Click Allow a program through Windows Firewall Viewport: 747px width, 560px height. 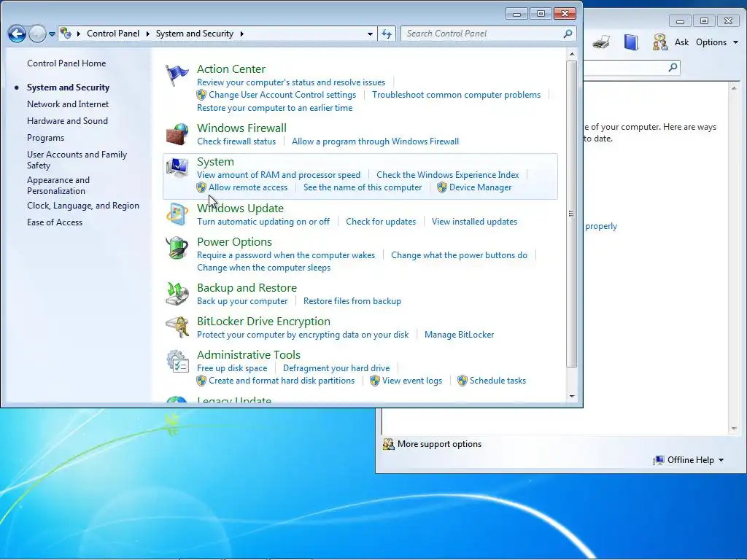click(x=376, y=141)
